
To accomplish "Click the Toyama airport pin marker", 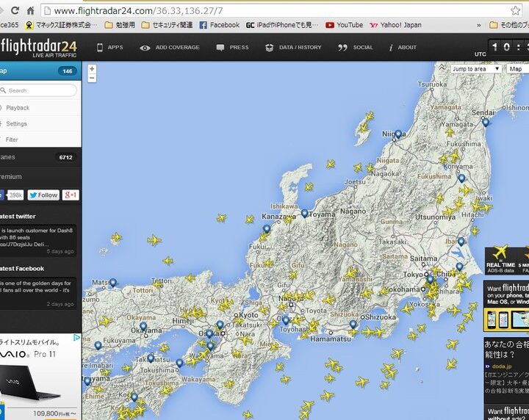I will click(x=305, y=213).
